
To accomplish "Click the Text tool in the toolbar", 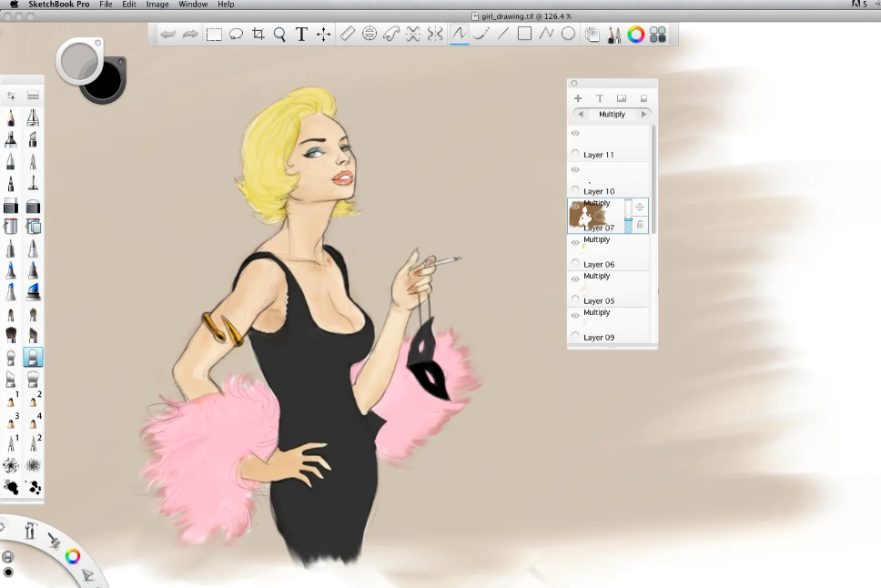I will tap(301, 35).
